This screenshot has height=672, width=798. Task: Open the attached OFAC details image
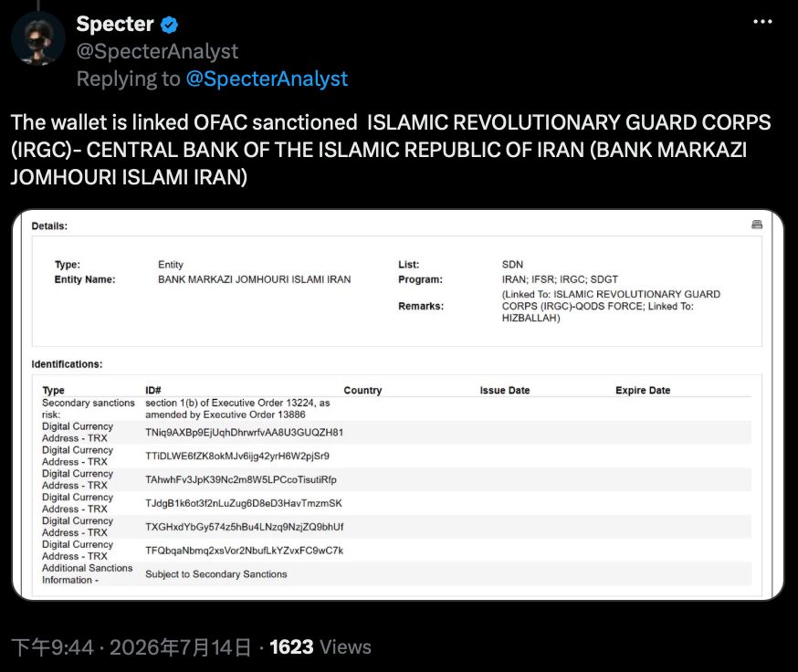(x=398, y=404)
